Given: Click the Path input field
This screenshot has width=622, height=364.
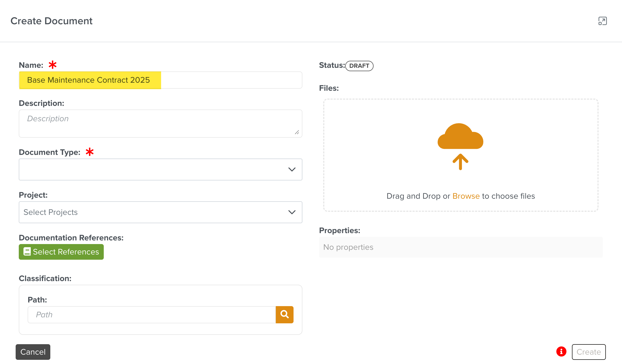Looking at the screenshot, I should (152, 315).
